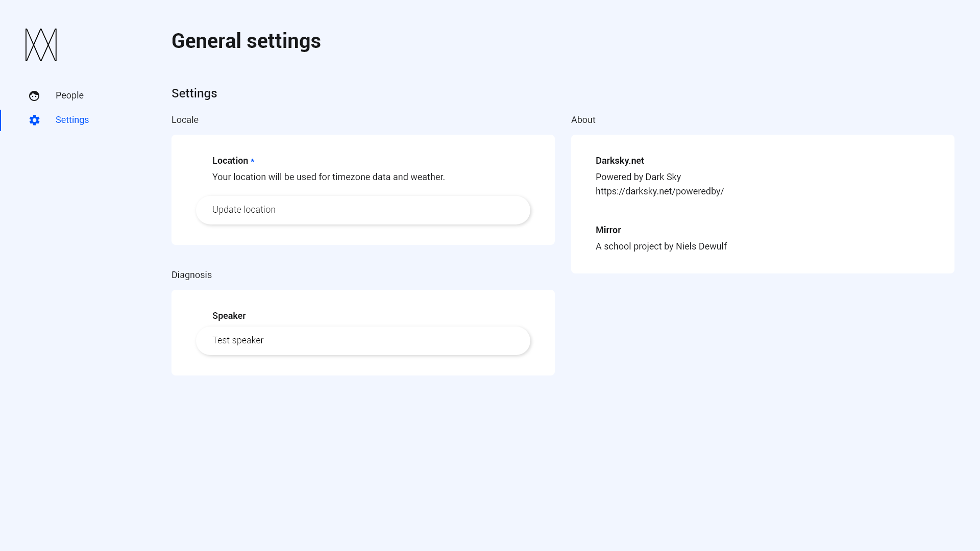
Task: Click the Test speaker button
Action: point(363,340)
